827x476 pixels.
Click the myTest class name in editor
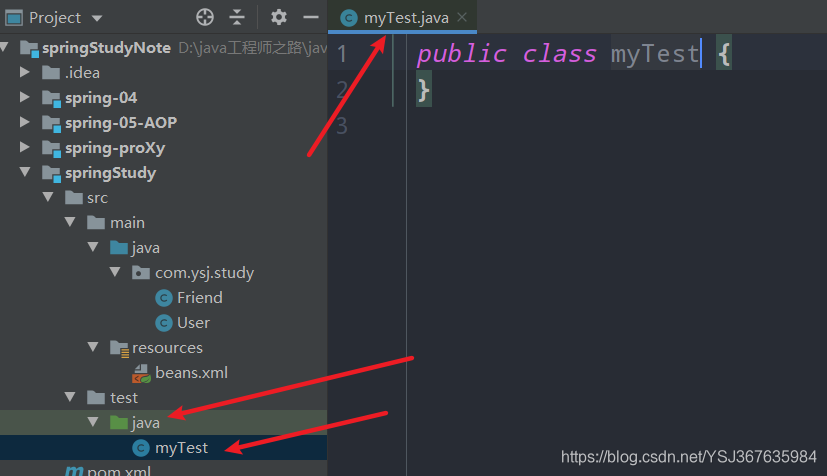coord(656,54)
